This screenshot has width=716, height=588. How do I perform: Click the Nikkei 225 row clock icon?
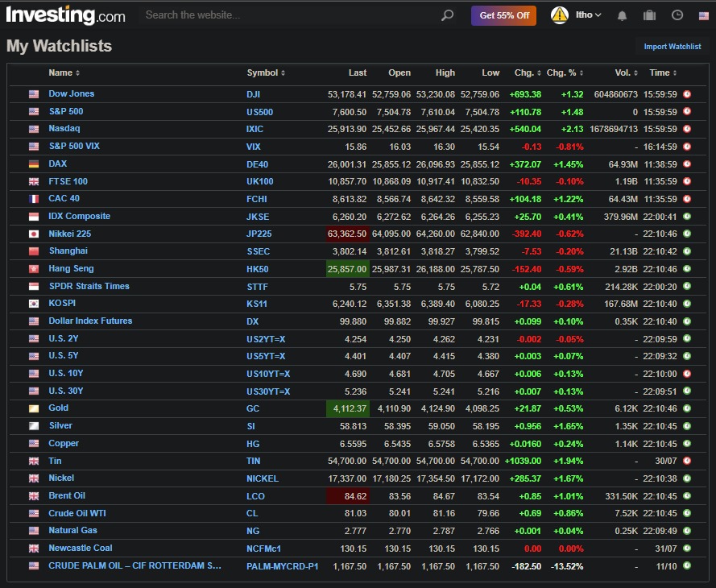coord(687,234)
